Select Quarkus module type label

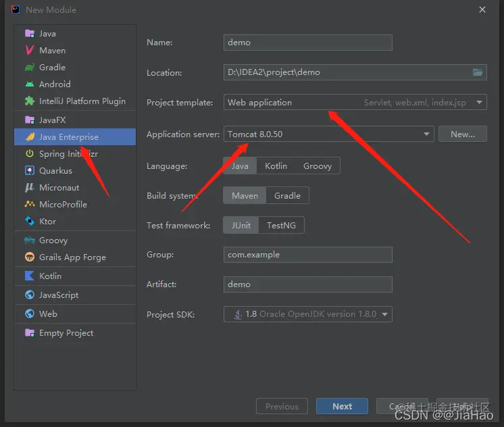(x=55, y=171)
